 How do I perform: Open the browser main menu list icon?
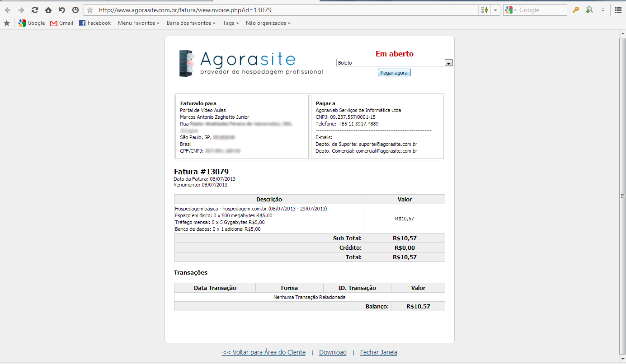pyautogui.click(x=618, y=10)
